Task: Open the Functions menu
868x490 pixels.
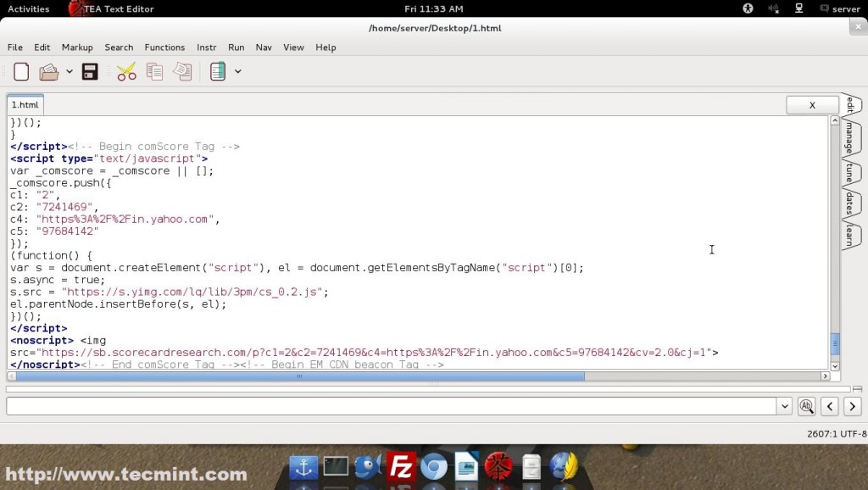Action: tap(164, 47)
